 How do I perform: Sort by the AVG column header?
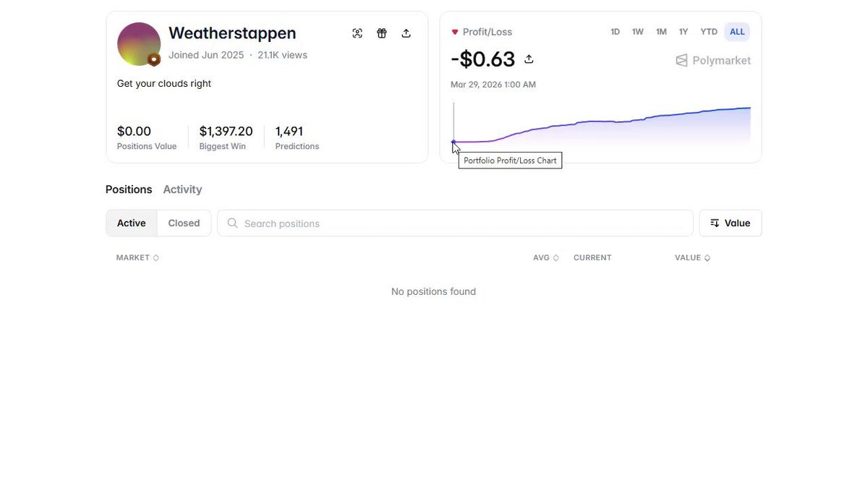click(546, 257)
